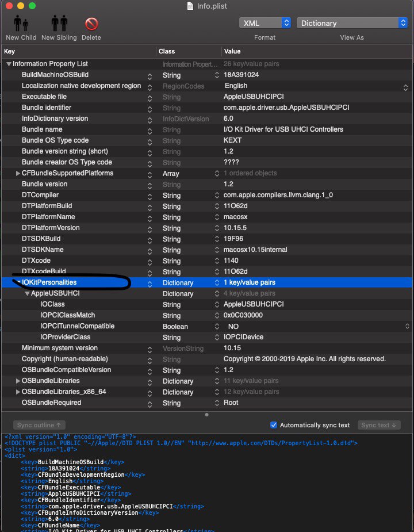
Task: Select the Bundle OS Type code row
Action: coord(207,140)
